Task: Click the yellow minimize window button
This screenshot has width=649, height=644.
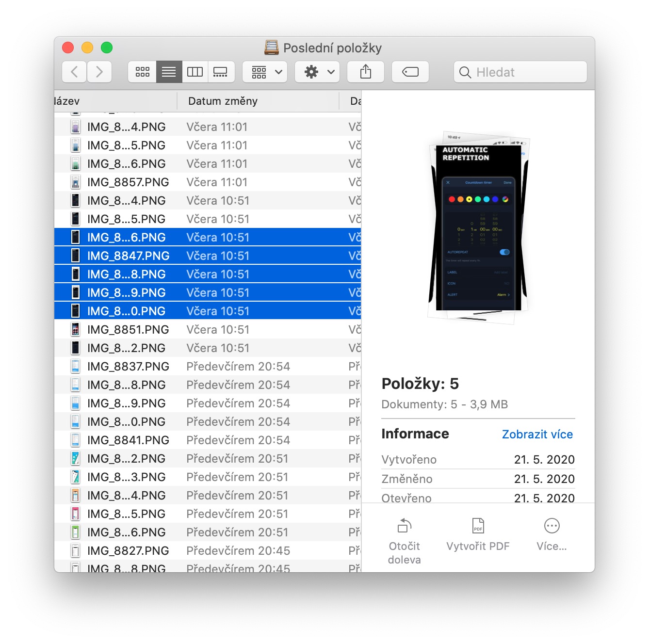Action: pyautogui.click(x=87, y=48)
